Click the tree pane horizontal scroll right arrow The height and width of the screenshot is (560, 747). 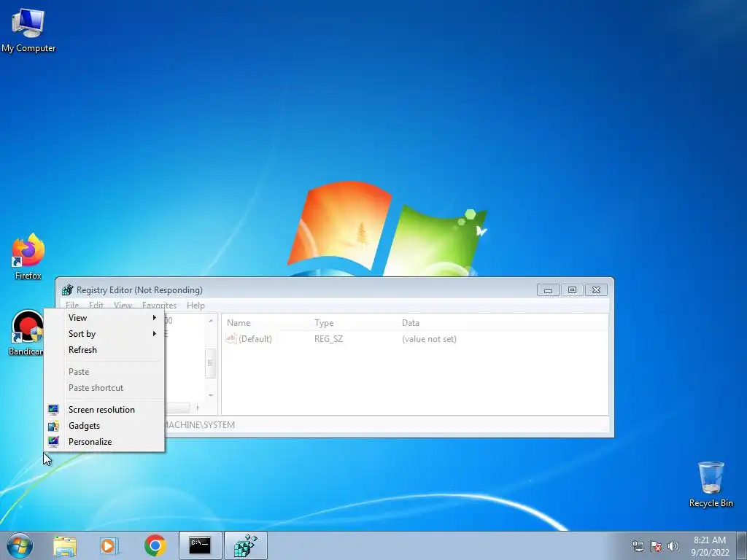pyautogui.click(x=198, y=408)
